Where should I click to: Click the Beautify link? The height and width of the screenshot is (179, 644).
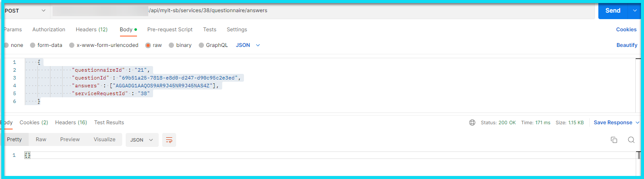click(x=627, y=45)
